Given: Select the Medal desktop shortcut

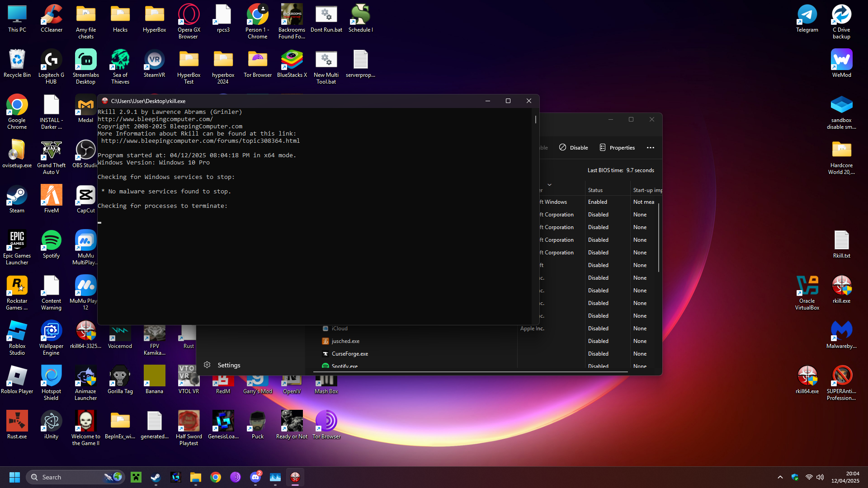Looking at the screenshot, I should coord(85,109).
